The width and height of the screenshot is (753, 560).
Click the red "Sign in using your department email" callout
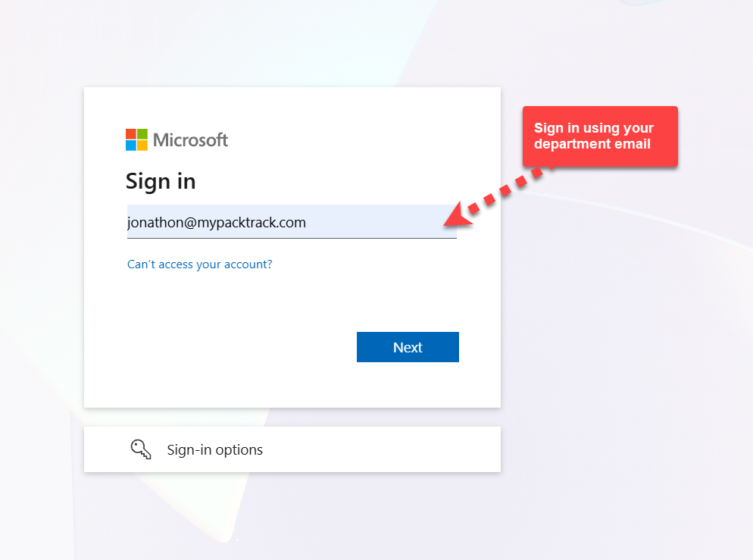click(600, 136)
